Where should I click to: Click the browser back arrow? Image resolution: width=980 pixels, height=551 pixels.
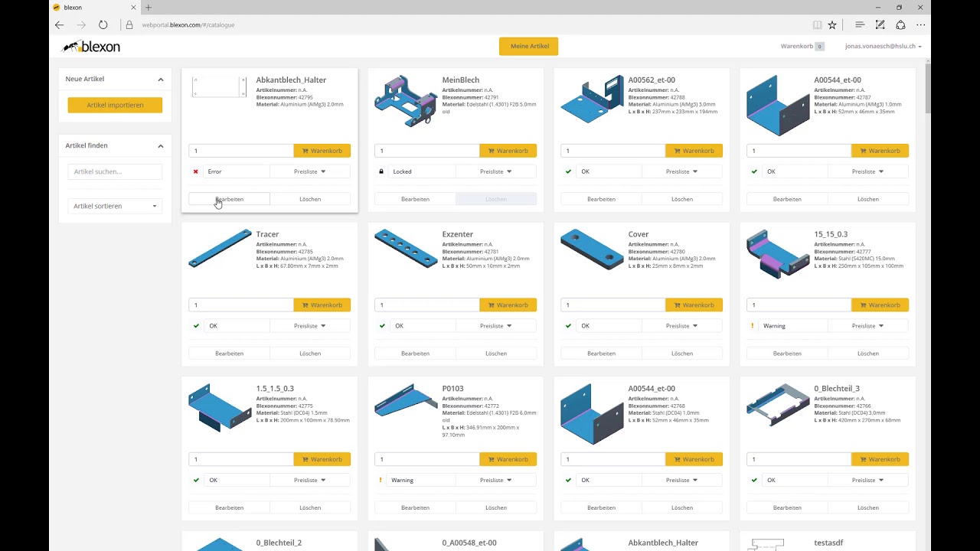coord(59,24)
